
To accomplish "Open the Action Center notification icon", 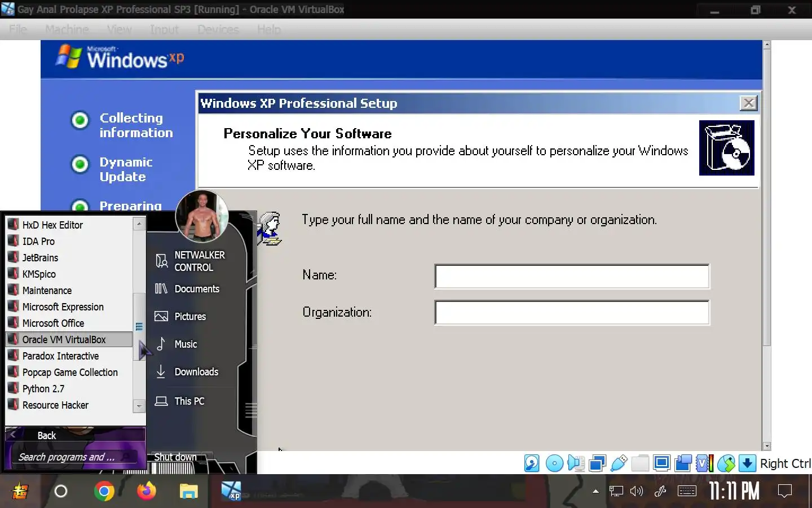I will click(x=785, y=491).
